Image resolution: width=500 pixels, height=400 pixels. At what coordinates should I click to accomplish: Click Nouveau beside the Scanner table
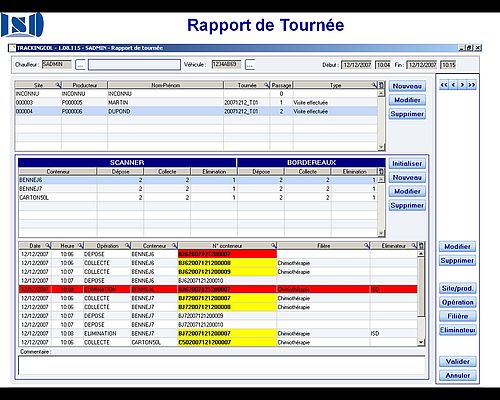407,178
